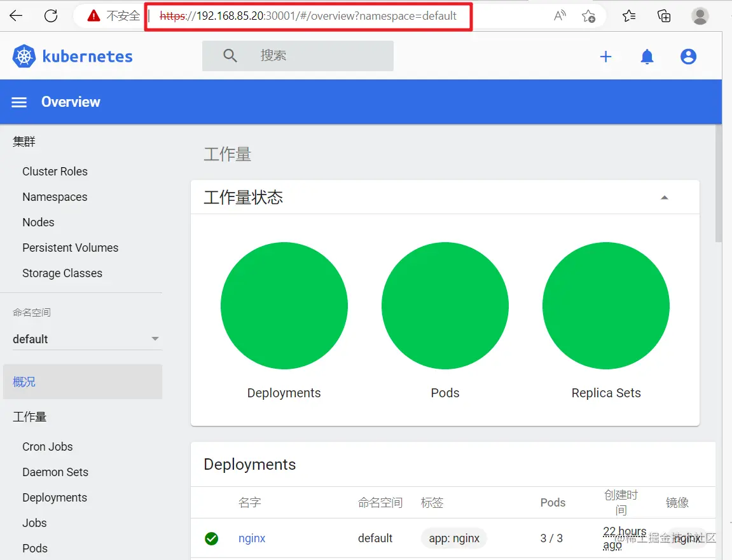Open Storage Classes in sidebar

click(x=62, y=273)
